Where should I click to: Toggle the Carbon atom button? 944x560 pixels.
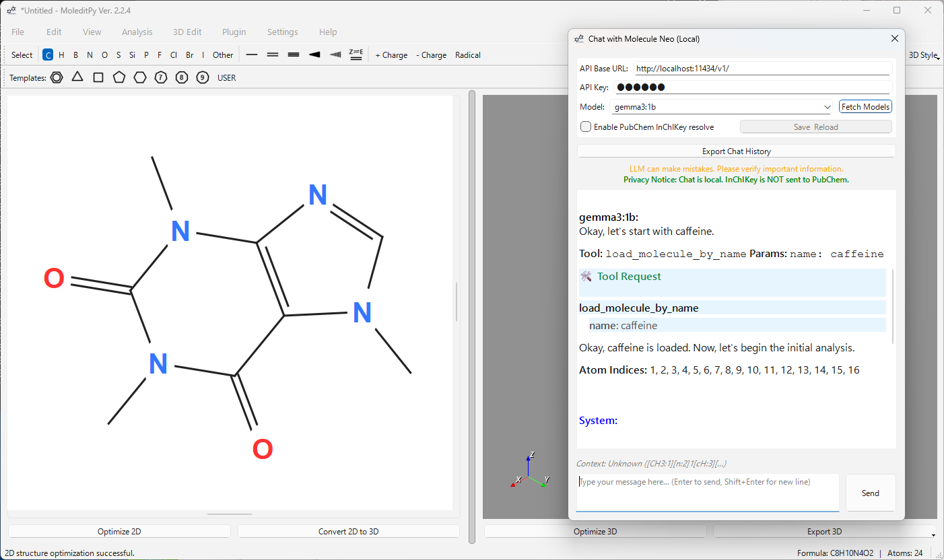pos(48,55)
